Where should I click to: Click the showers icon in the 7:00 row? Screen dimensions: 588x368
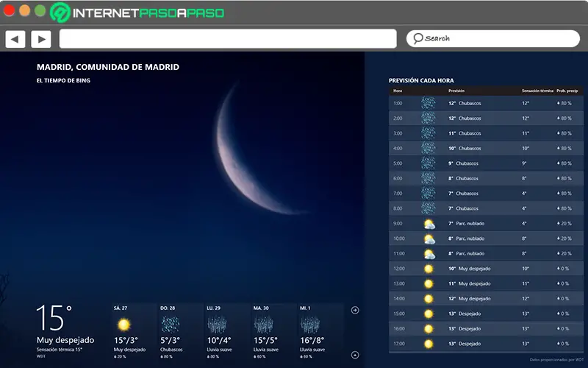click(x=429, y=193)
